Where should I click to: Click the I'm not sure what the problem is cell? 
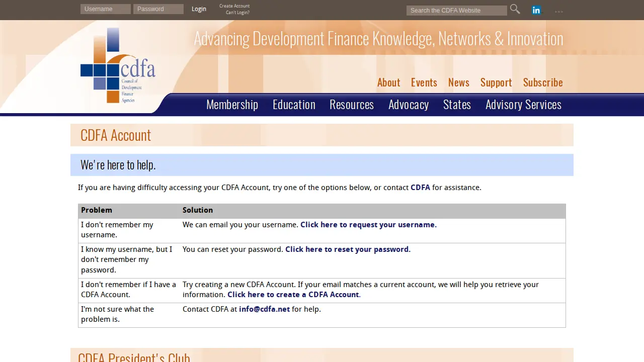tap(129, 315)
